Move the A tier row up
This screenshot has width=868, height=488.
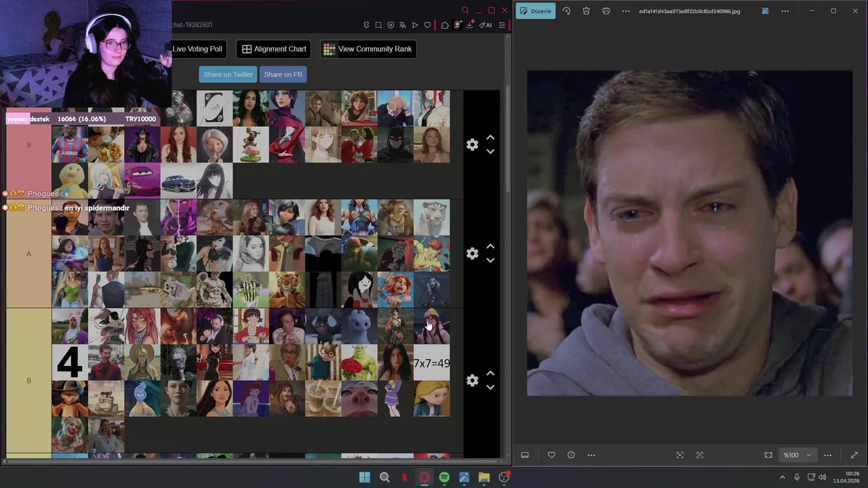(x=490, y=247)
